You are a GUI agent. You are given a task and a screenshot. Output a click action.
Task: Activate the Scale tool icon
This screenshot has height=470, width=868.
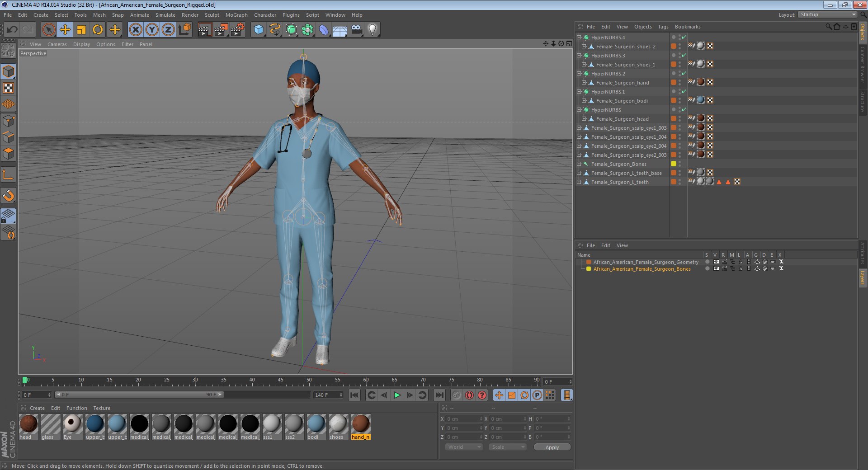[81, 30]
